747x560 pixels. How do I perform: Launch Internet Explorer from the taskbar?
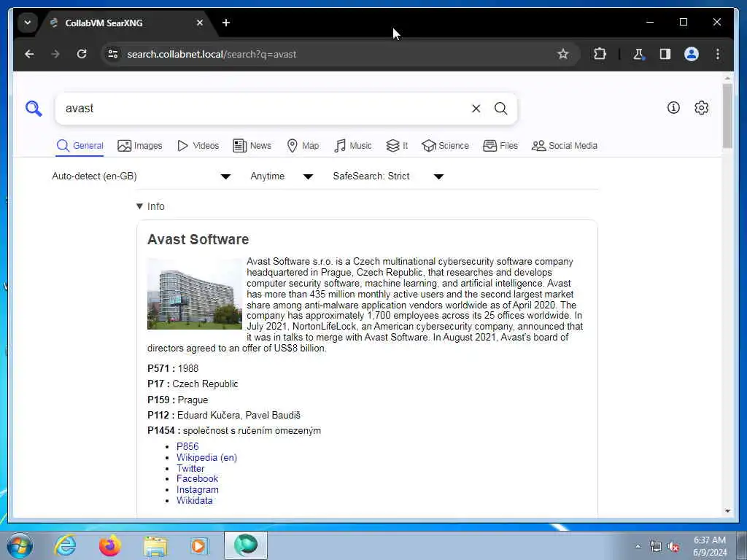coord(65,545)
